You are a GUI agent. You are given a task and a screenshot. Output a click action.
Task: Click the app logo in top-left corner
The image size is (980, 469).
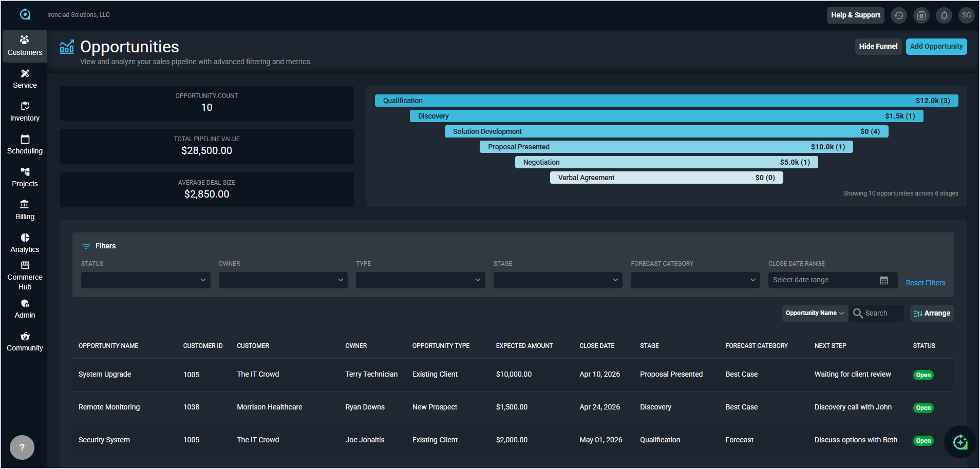(x=25, y=14)
